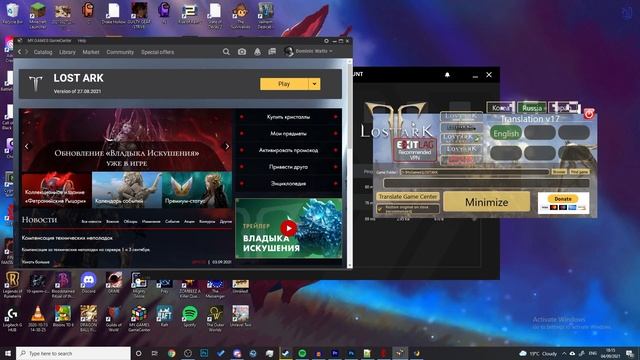640x360 pixels.
Task: Open the Компенсация технических неполадок news item
Action: tap(67, 238)
